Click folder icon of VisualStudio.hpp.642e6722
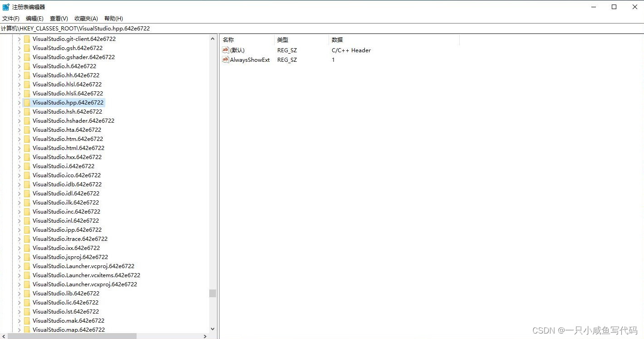 pyautogui.click(x=27, y=103)
